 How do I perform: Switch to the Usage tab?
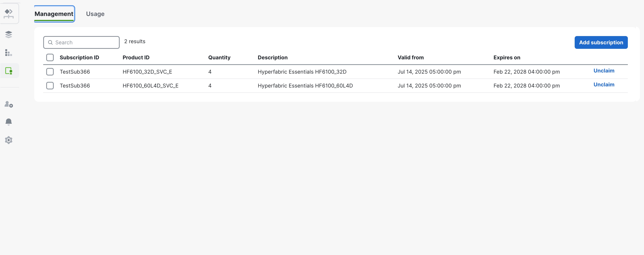(95, 14)
